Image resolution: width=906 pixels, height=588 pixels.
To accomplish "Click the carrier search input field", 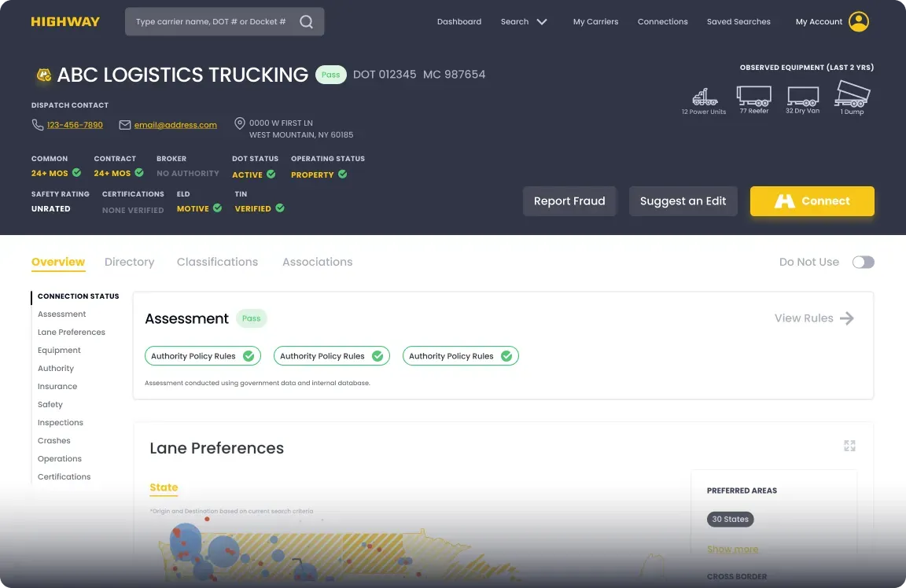I will pyautogui.click(x=211, y=22).
